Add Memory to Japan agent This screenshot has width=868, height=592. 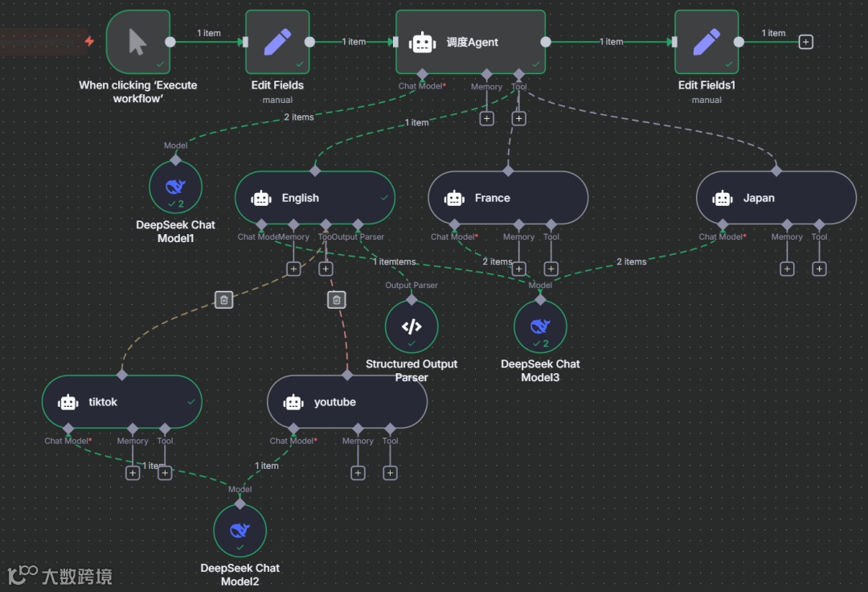(x=787, y=269)
